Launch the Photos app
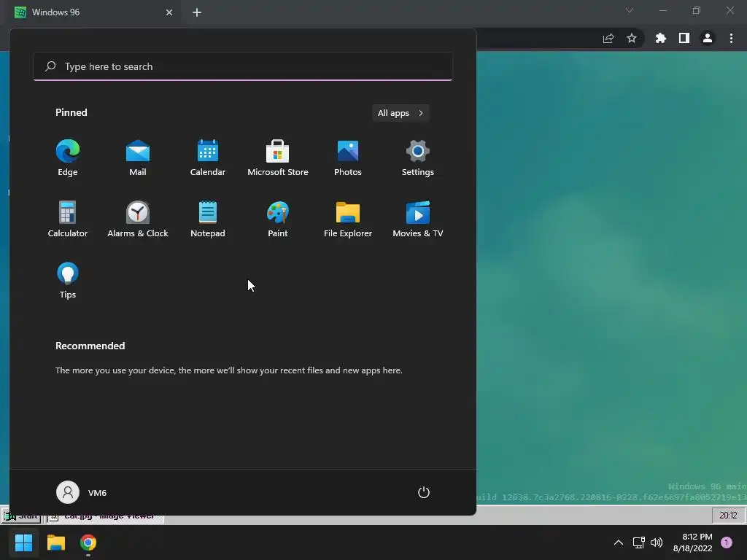This screenshot has height=560, width=747. click(x=348, y=158)
